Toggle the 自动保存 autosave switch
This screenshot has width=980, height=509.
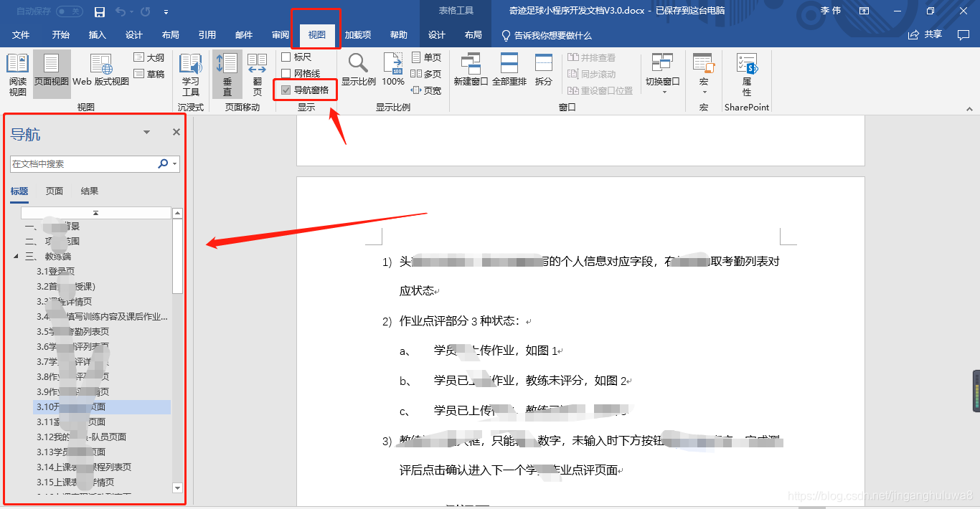pos(70,11)
